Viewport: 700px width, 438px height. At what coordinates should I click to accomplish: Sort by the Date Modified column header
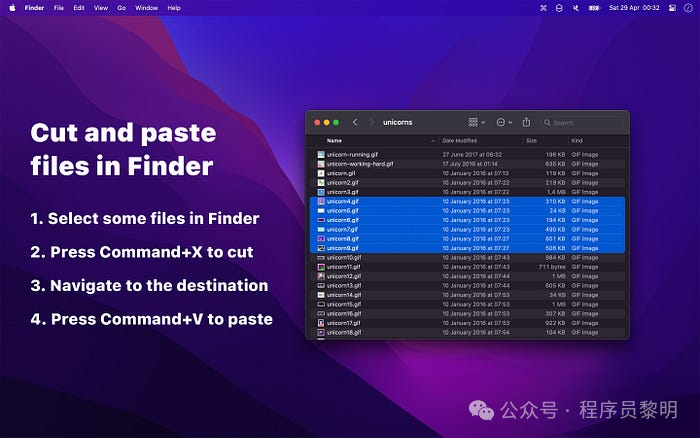[x=459, y=141]
